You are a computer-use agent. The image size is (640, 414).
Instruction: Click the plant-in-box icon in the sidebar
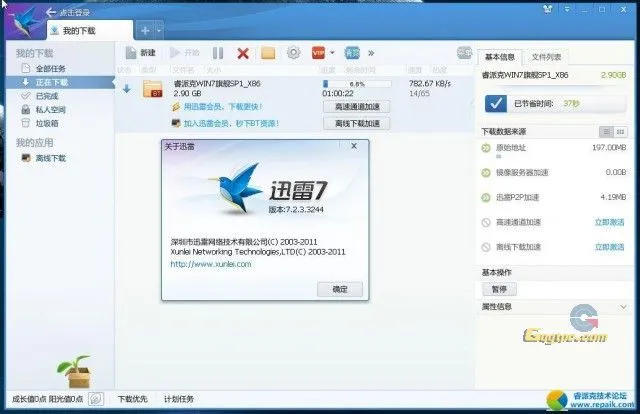[75, 371]
